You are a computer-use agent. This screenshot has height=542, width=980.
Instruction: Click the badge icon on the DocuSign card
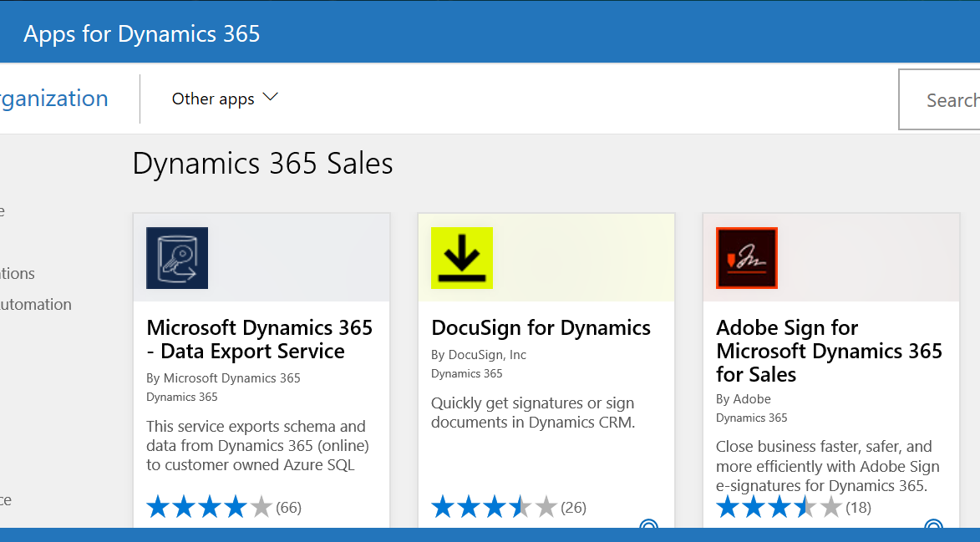(648, 527)
